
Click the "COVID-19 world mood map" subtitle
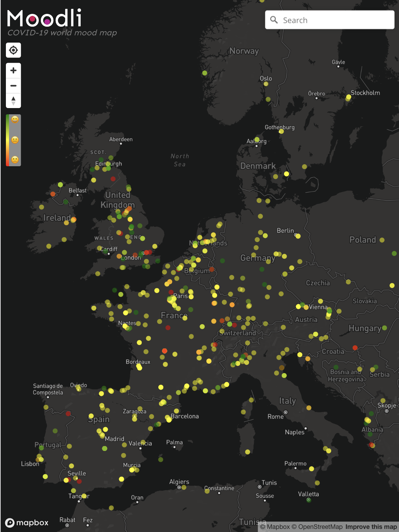point(62,33)
